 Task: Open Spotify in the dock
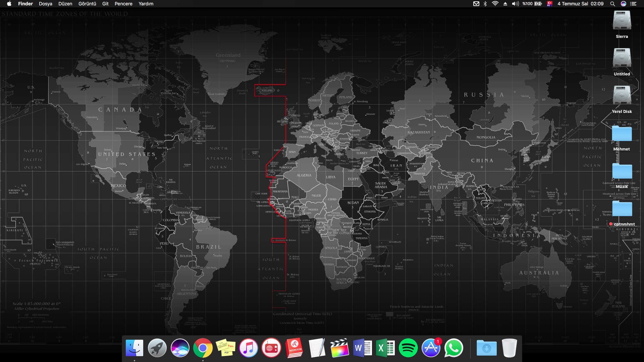tap(408, 348)
